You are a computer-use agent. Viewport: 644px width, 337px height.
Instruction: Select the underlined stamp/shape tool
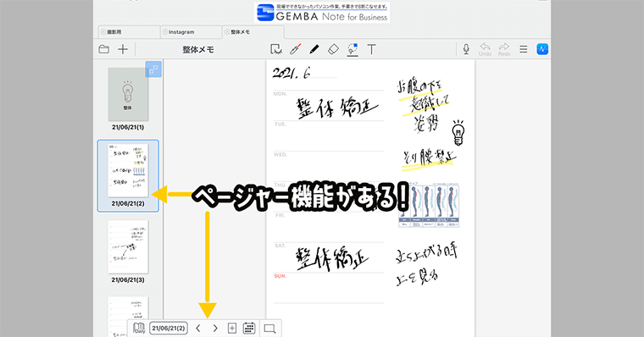pyautogui.click(x=353, y=50)
